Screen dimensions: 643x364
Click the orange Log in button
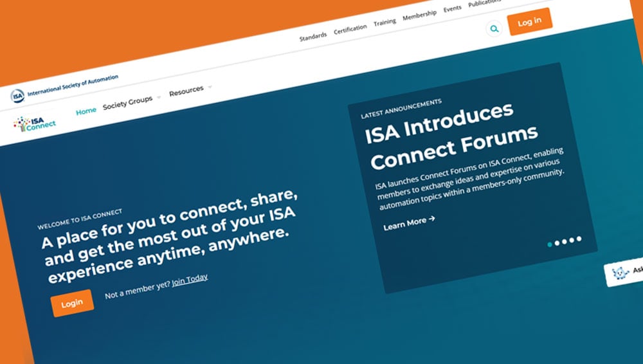pos(529,22)
